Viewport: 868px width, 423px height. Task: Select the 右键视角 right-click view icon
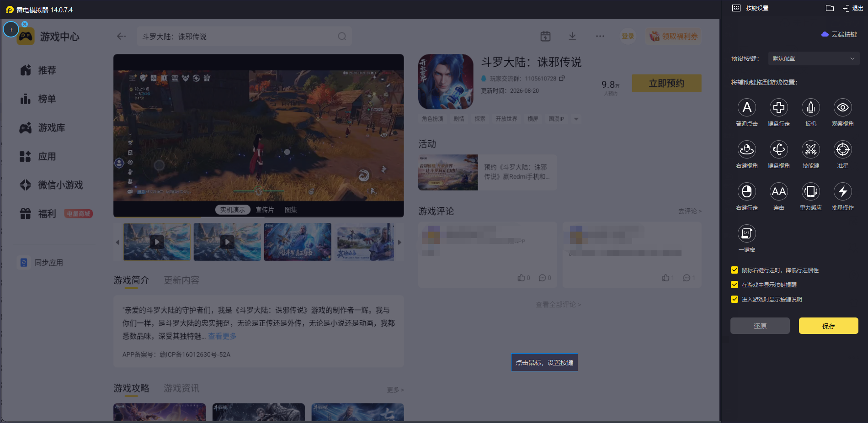coord(747,150)
